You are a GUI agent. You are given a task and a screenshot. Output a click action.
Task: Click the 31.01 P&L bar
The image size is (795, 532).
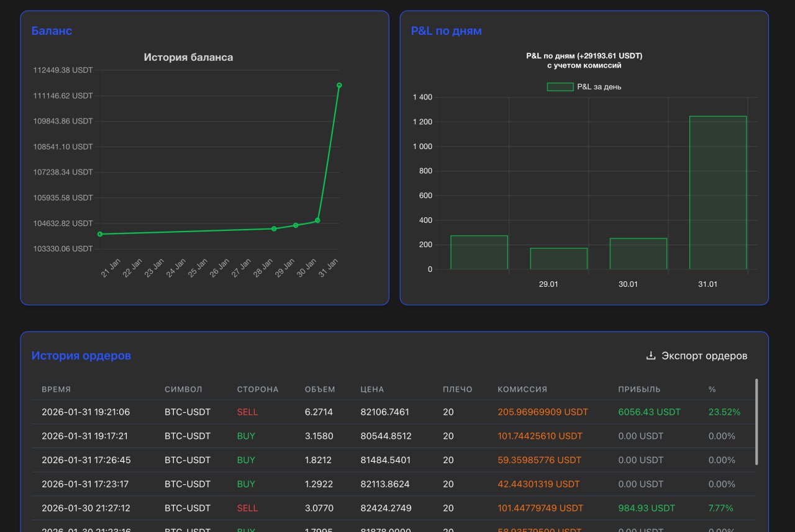[717, 192]
